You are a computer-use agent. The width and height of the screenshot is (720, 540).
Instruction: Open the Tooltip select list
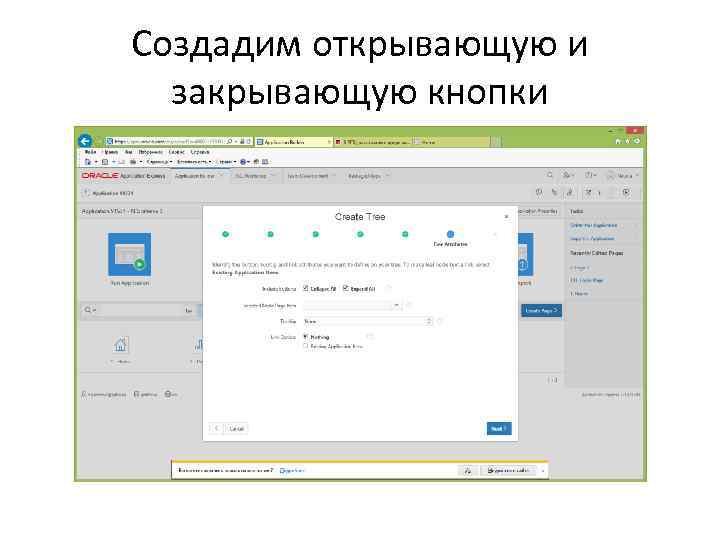click(368, 321)
